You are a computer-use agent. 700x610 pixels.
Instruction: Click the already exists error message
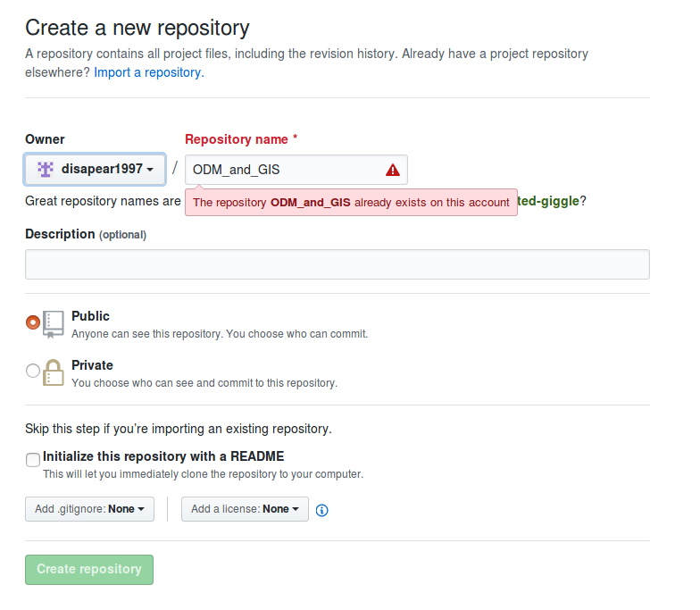(351, 202)
